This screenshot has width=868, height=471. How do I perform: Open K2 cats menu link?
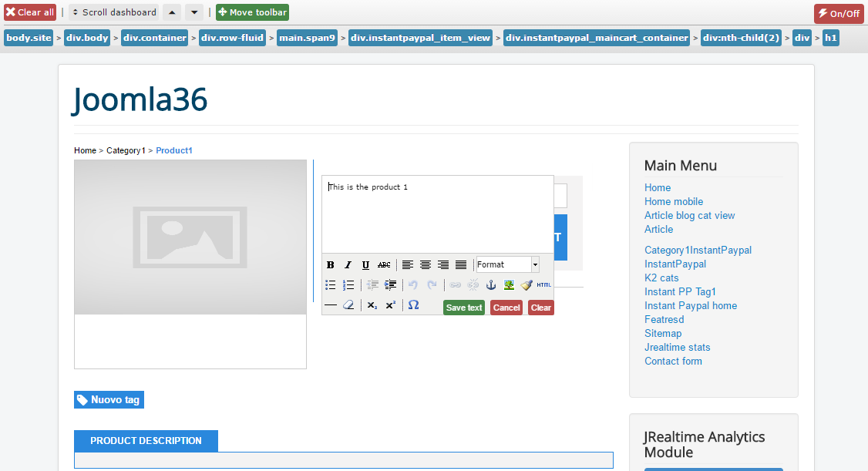click(661, 278)
